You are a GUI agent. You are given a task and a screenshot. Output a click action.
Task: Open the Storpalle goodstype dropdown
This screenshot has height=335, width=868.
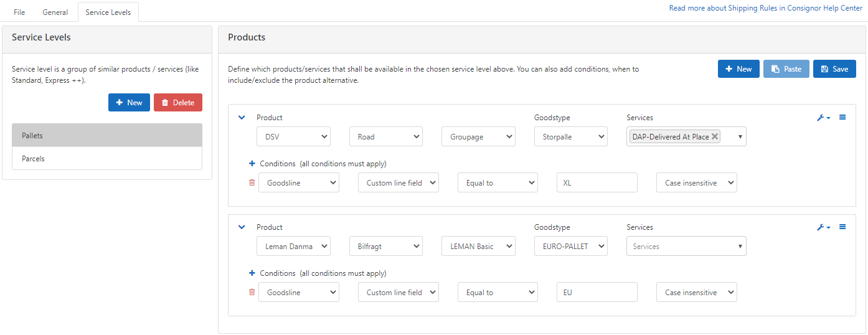coord(570,137)
